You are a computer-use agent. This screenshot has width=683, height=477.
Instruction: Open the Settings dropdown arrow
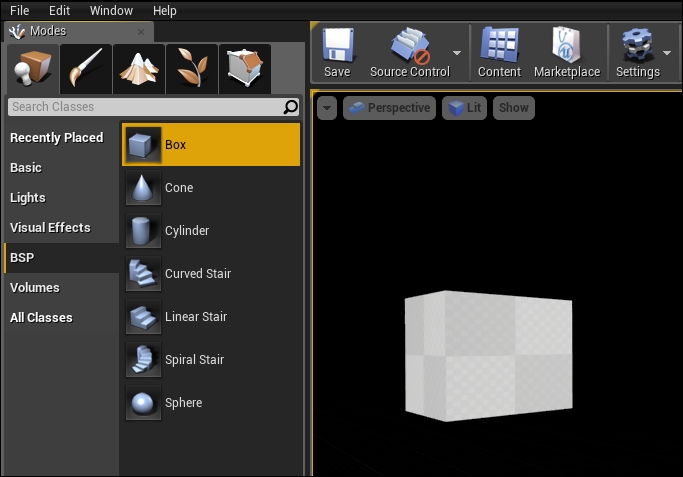[x=667, y=52]
